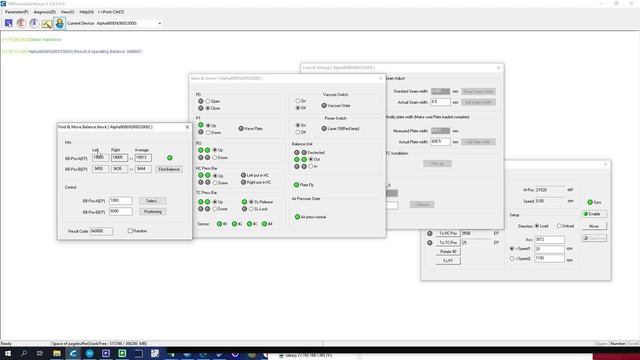Click sensor #1 green indicator
Screen dimensions: 640x360
(x=219, y=224)
